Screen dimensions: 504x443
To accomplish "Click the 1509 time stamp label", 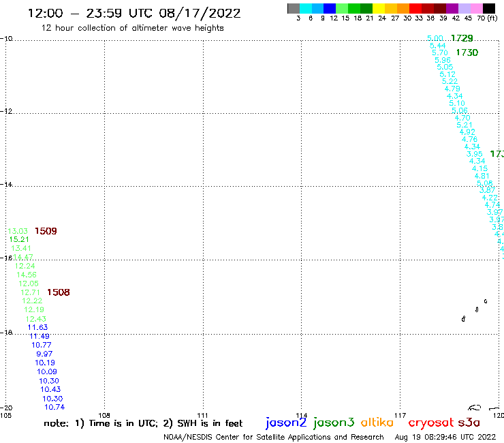I will click(x=46, y=231).
